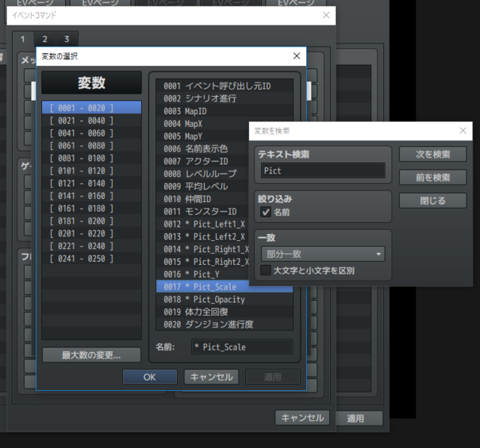Click キャンセル in 変数の選択 dialog
The height and width of the screenshot is (448, 480).
(211, 377)
